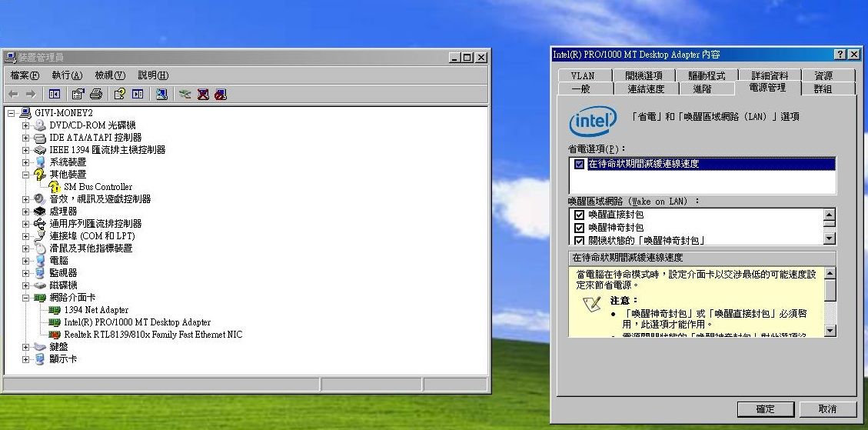
Task: Expand the 鍵盤 tree node
Action: 25,346
